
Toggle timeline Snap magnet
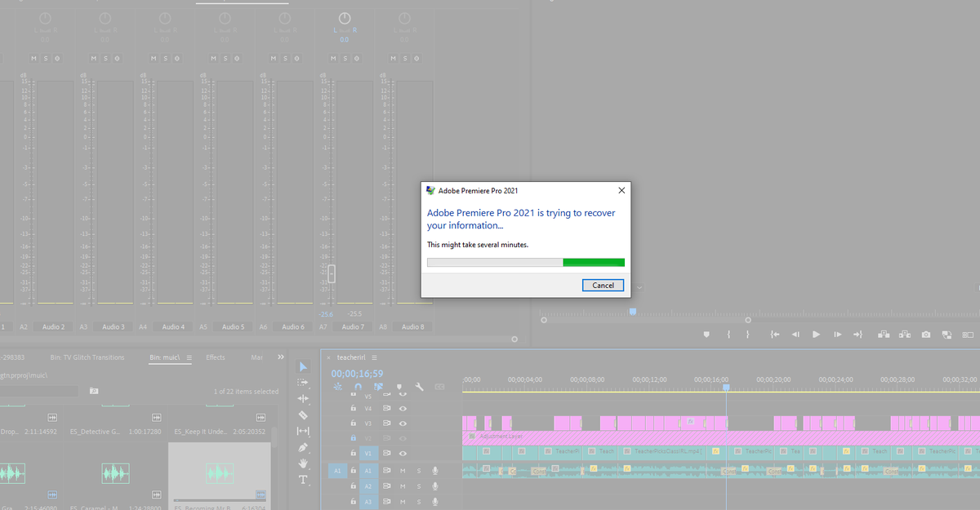point(358,387)
